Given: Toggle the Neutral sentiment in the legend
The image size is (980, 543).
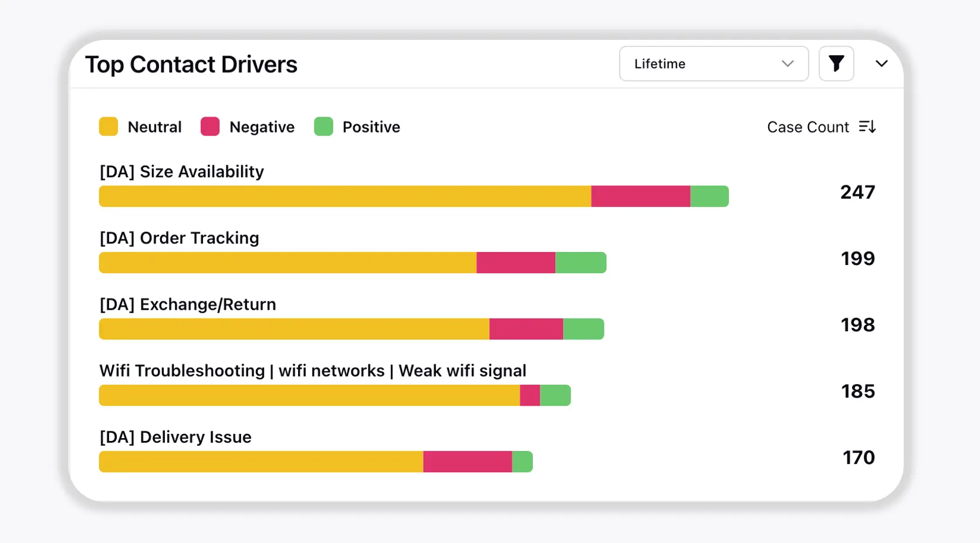Looking at the screenshot, I should tap(109, 126).
